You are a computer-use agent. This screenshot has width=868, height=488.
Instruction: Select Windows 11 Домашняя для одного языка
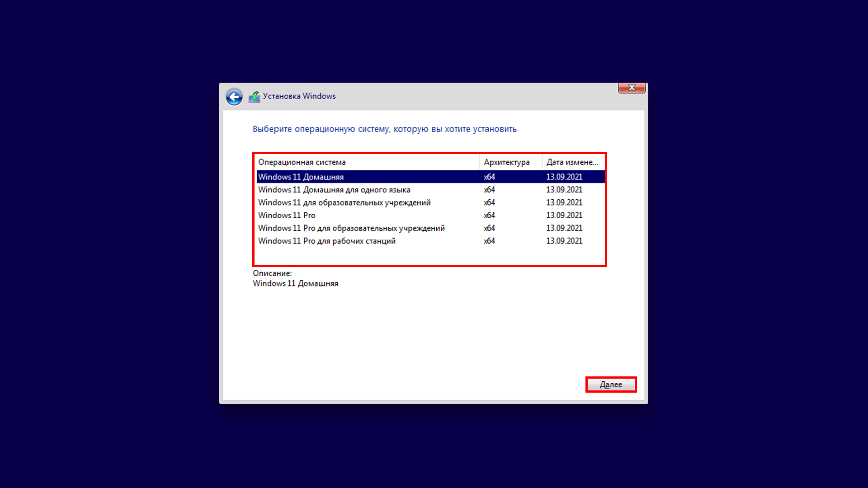point(334,190)
